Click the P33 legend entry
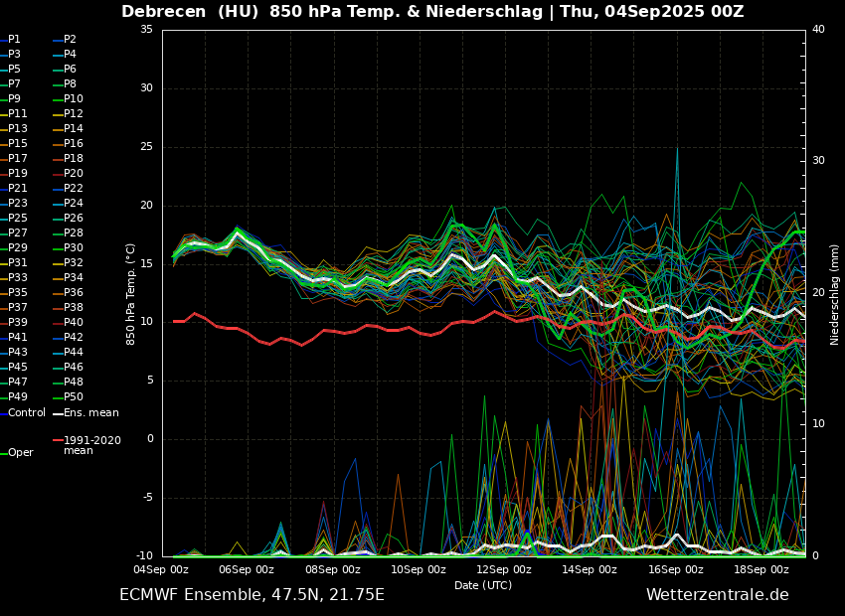The image size is (845, 616). pyautogui.click(x=18, y=278)
